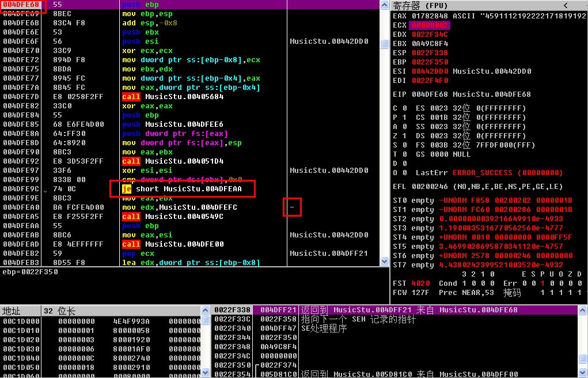Select the ST7 FPU register line
The height and width of the screenshot is (378, 588).
pyautogui.click(x=478, y=266)
